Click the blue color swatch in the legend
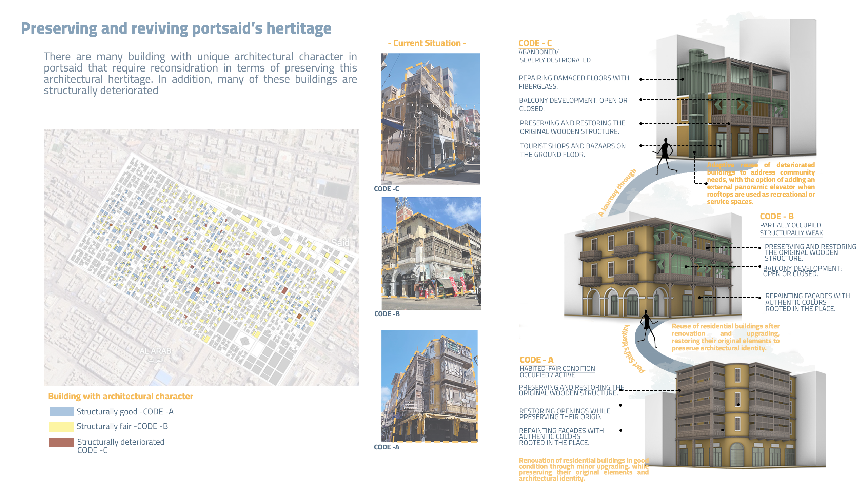Screen dimensions: 868x488 coord(61,412)
